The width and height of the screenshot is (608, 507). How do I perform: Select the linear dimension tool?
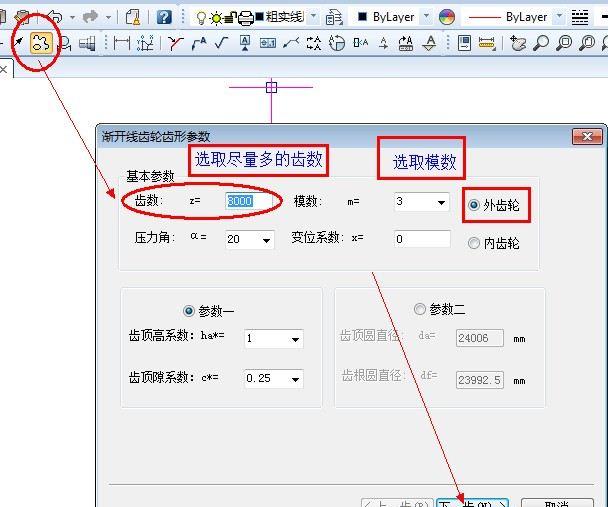122,43
